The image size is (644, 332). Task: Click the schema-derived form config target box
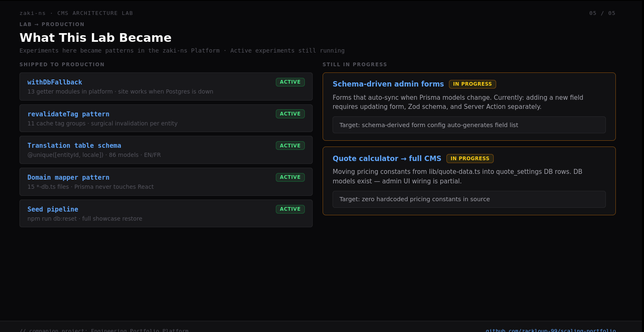(x=469, y=125)
